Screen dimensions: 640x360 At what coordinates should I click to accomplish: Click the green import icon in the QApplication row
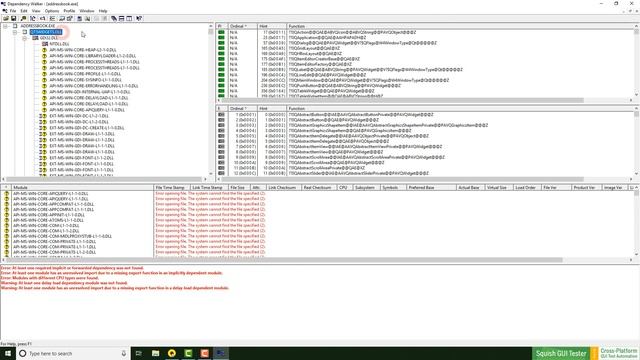coord(221,37)
